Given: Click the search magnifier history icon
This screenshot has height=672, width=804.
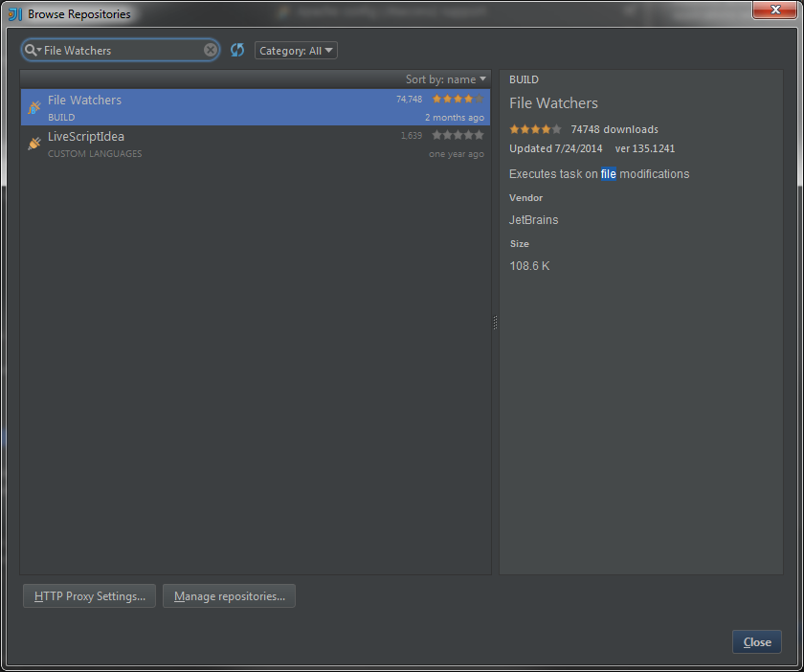Looking at the screenshot, I should tap(33, 51).
